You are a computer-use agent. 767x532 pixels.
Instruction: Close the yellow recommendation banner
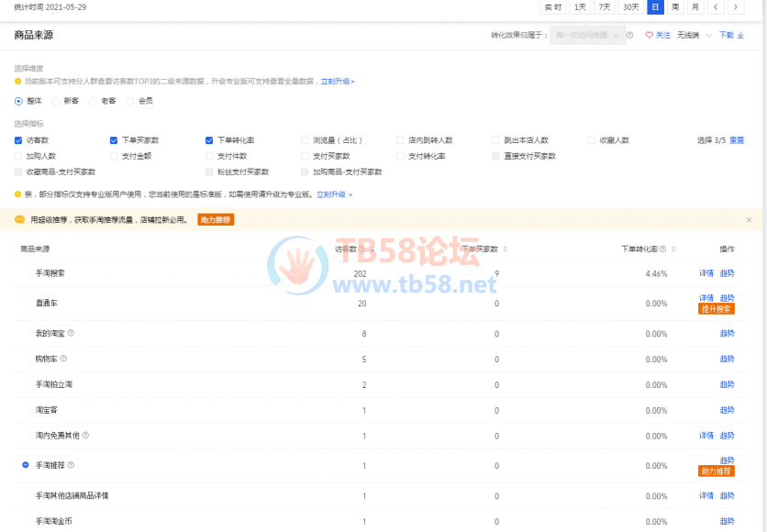coord(749,220)
